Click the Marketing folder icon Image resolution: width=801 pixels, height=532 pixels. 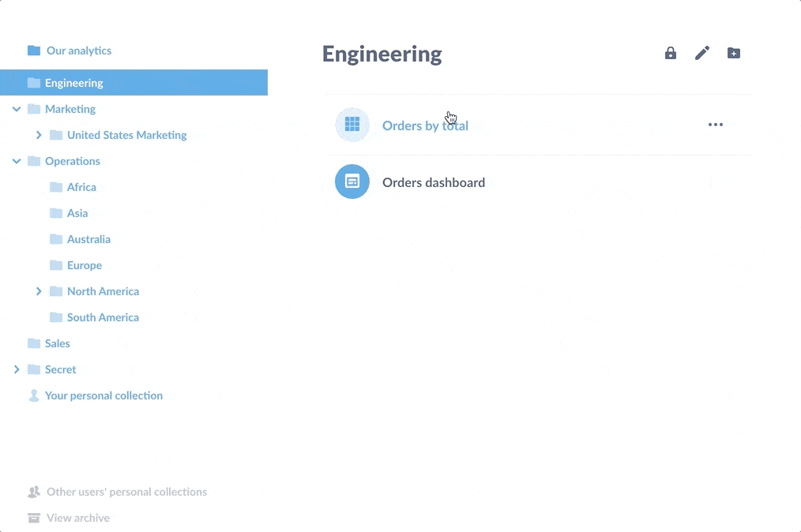(34, 109)
